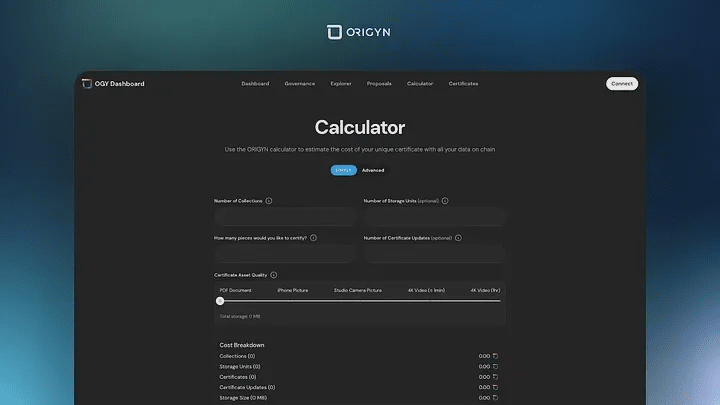This screenshot has height=405, width=720.
Task: Focus the Number of Certificate Updates input
Action: point(435,253)
